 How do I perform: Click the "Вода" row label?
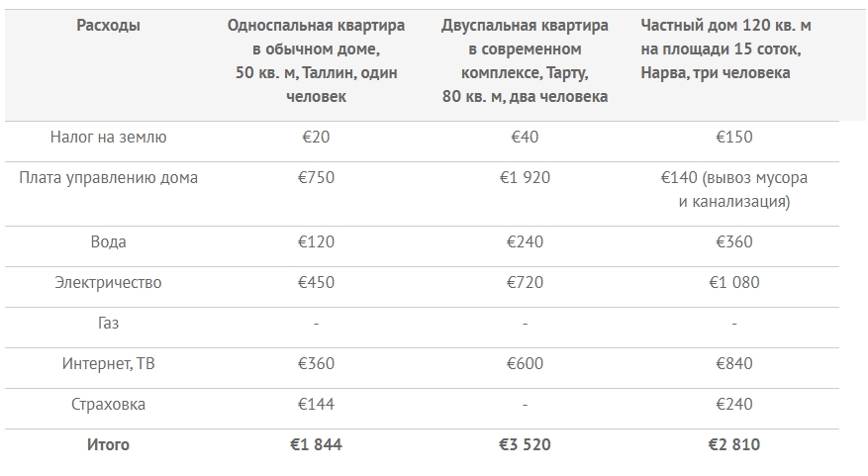pyautogui.click(x=108, y=242)
